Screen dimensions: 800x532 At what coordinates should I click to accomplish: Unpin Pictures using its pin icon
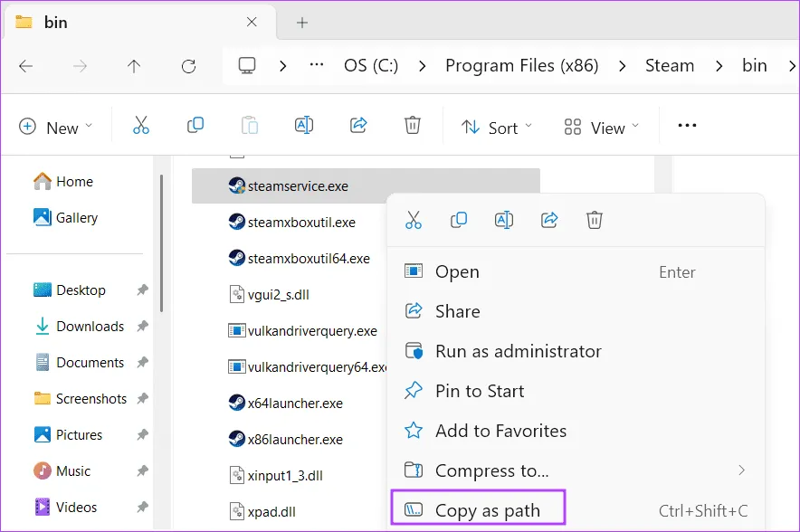coord(142,434)
